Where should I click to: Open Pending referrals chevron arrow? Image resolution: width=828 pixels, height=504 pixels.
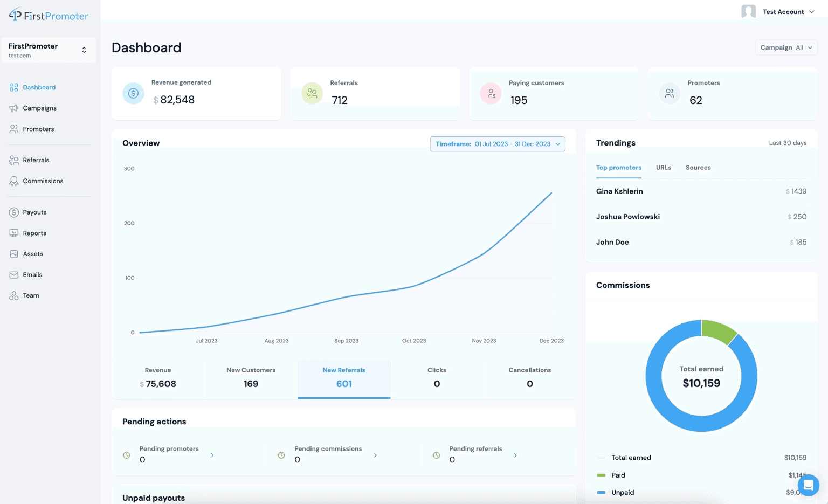click(x=515, y=455)
